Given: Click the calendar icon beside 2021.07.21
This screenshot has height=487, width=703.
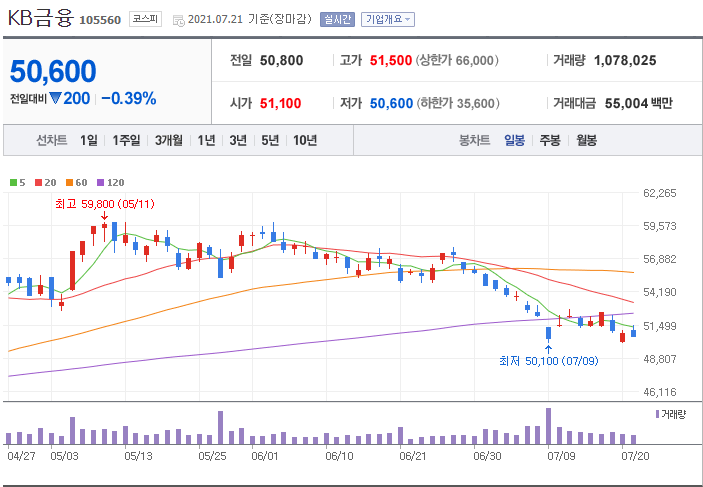Looking at the screenshot, I should coord(178,20).
